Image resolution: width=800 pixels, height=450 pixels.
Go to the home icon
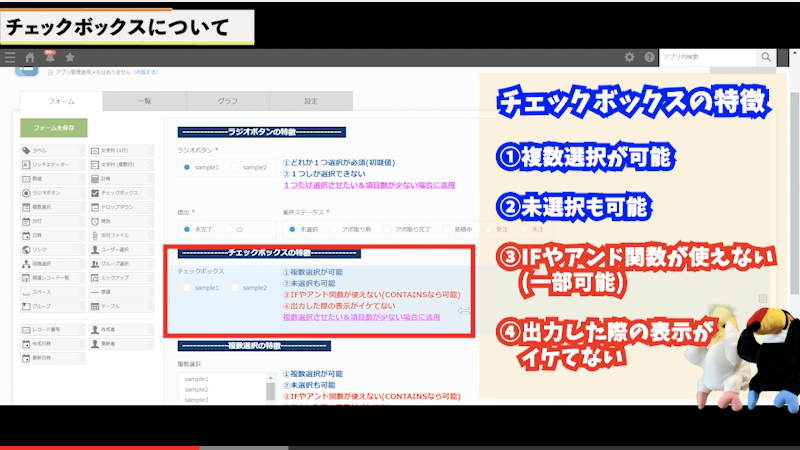tap(30, 58)
